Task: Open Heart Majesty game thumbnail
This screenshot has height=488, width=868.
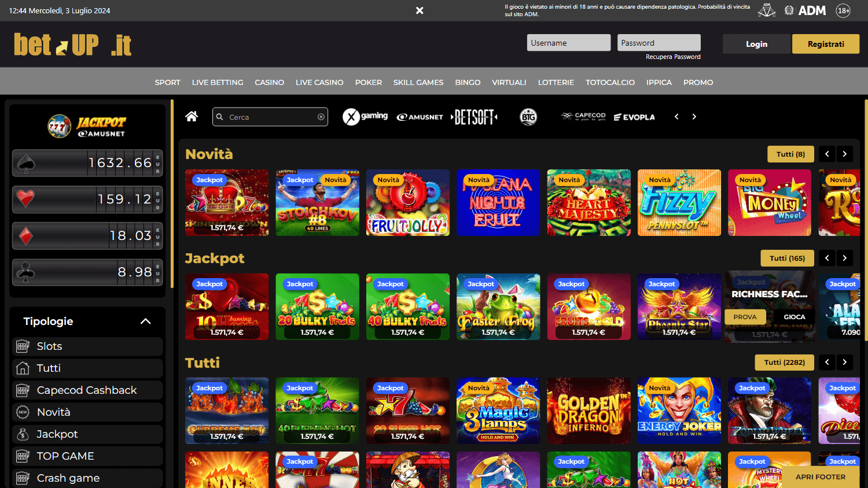Action: click(x=589, y=202)
